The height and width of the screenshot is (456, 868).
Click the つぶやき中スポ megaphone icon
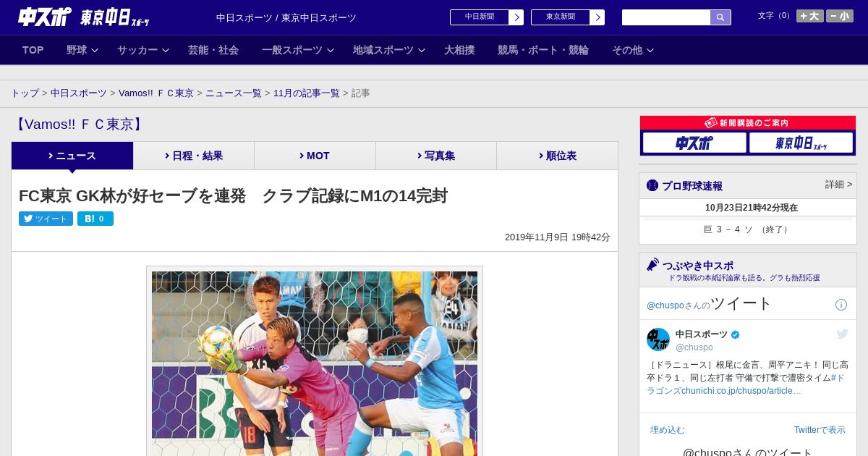coord(653,265)
